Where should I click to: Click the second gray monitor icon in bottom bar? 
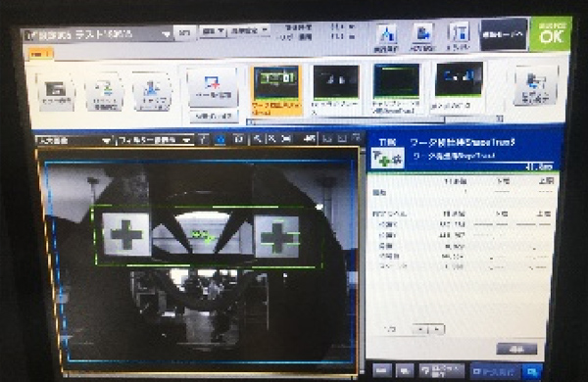(404, 371)
